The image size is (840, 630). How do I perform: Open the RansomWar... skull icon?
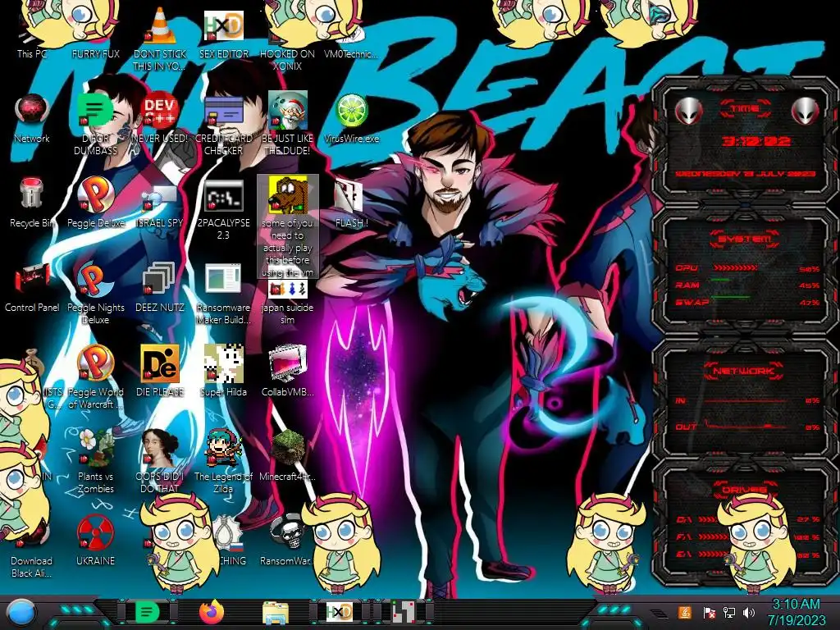point(287,532)
